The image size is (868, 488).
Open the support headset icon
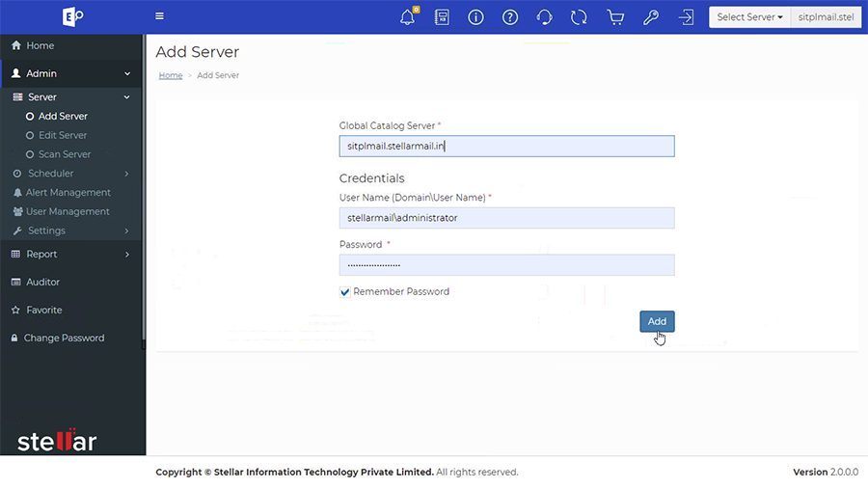point(544,17)
